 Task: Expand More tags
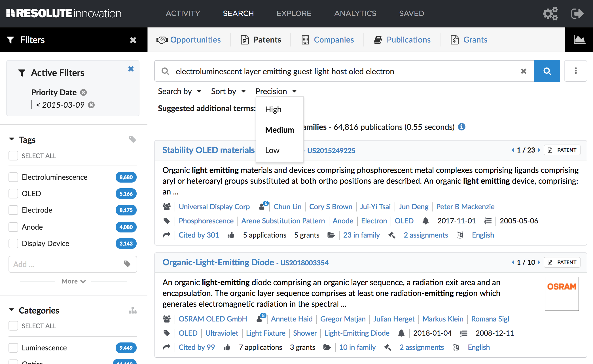pyautogui.click(x=74, y=281)
